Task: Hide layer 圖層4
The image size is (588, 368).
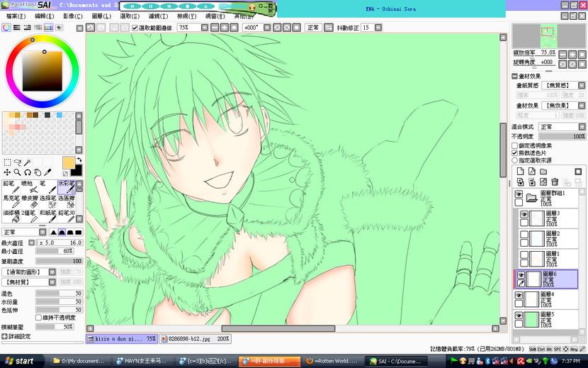Action: [519, 296]
